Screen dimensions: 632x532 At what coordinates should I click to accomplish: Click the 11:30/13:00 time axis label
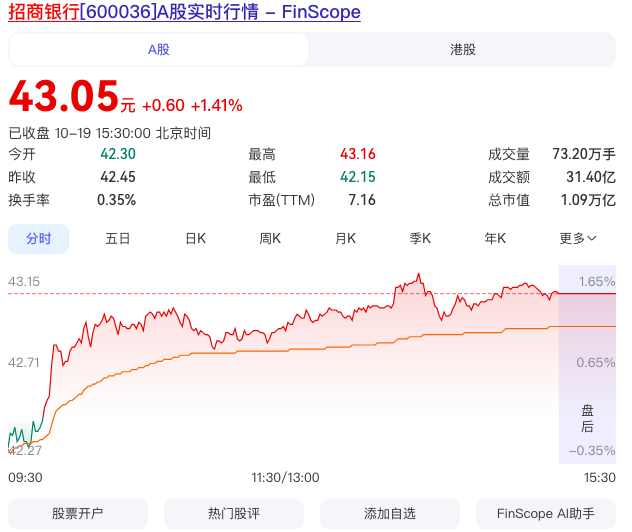[x=285, y=478]
